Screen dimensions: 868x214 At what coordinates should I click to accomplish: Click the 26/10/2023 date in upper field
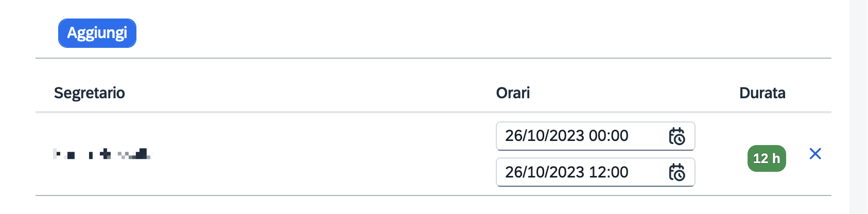pyautogui.click(x=545, y=136)
